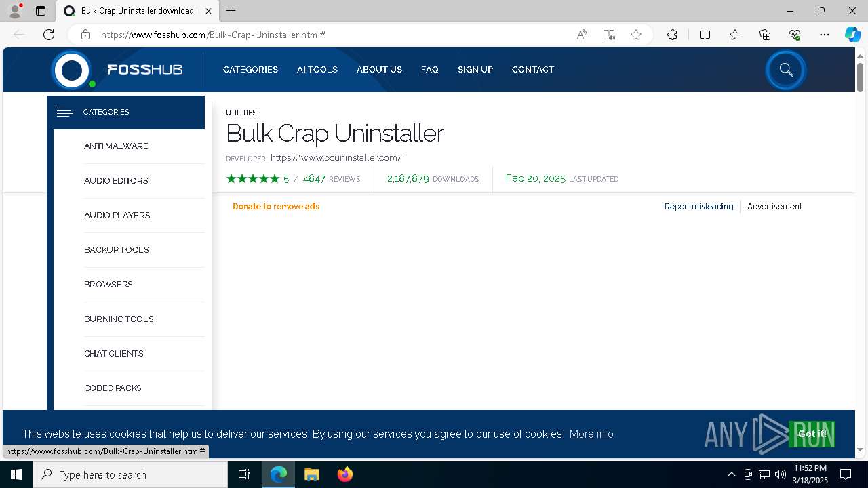Add page to favorites star icon

pyautogui.click(x=636, y=35)
